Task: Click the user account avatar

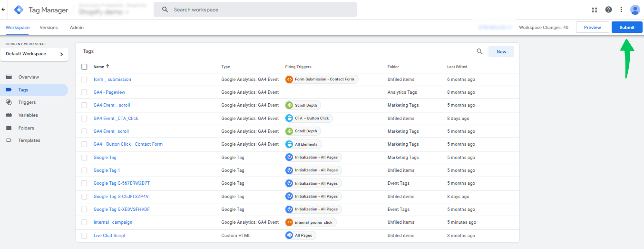Action: coord(635,10)
